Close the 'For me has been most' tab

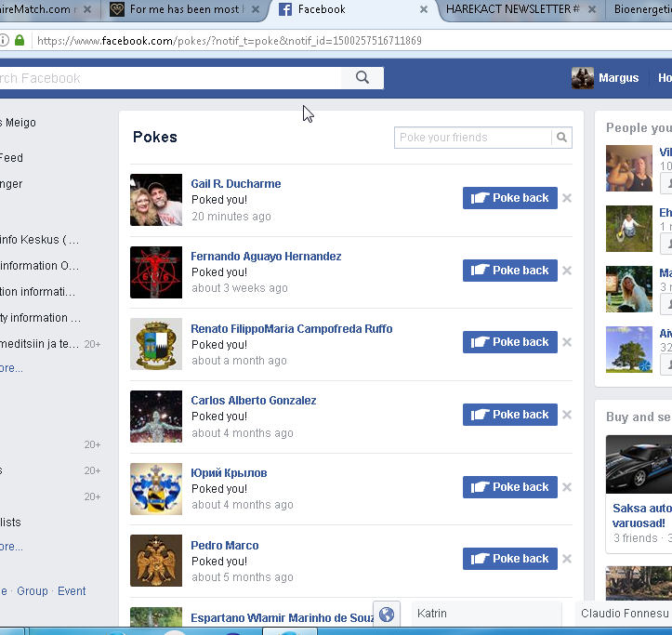256,9
